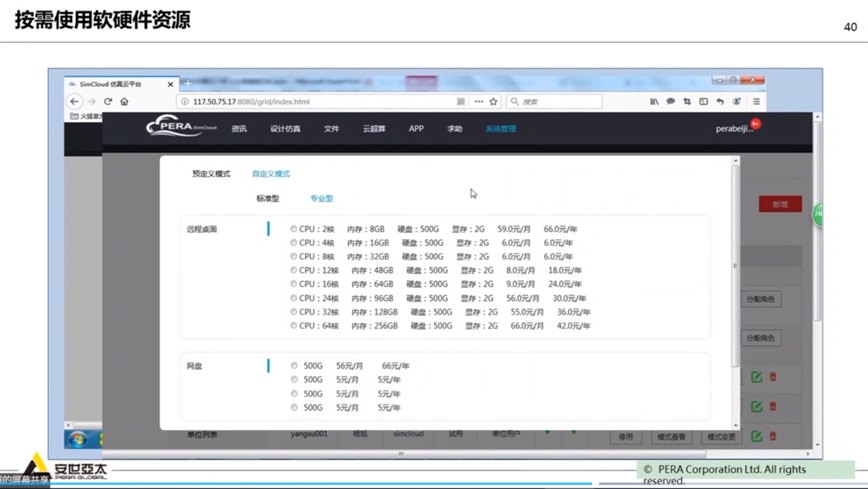Click the browser reload button
The width and height of the screenshot is (868, 489).
(x=108, y=102)
